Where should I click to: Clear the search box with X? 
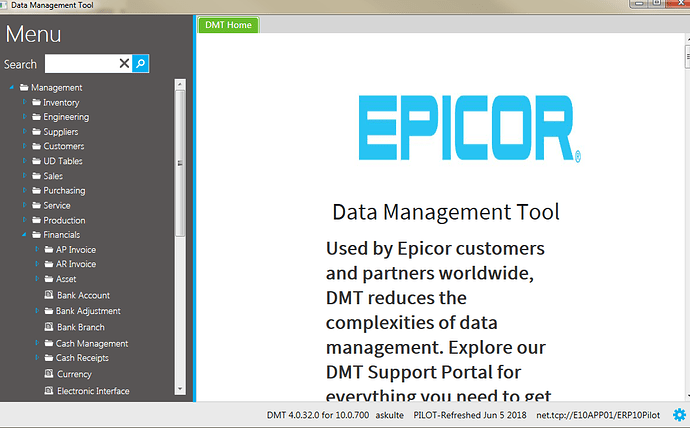124,63
